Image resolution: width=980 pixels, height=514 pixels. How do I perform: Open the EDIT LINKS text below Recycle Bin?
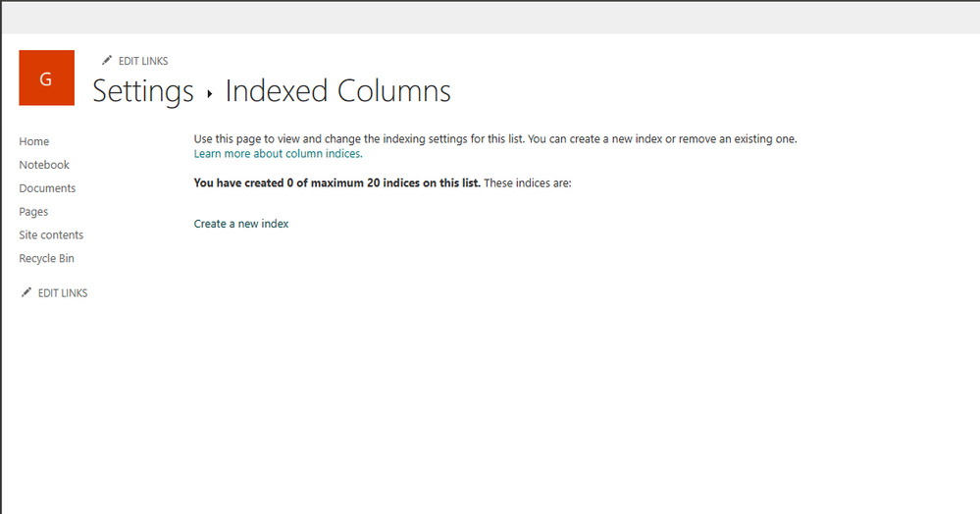[x=63, y=292]
